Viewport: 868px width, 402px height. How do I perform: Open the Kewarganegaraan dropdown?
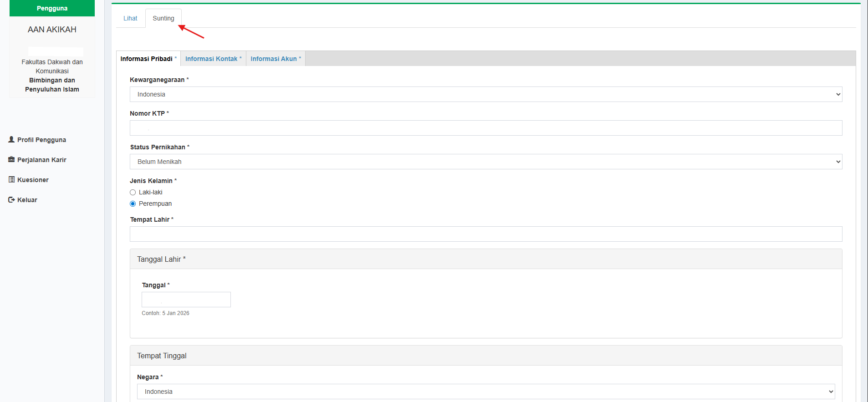coord(485,94)
